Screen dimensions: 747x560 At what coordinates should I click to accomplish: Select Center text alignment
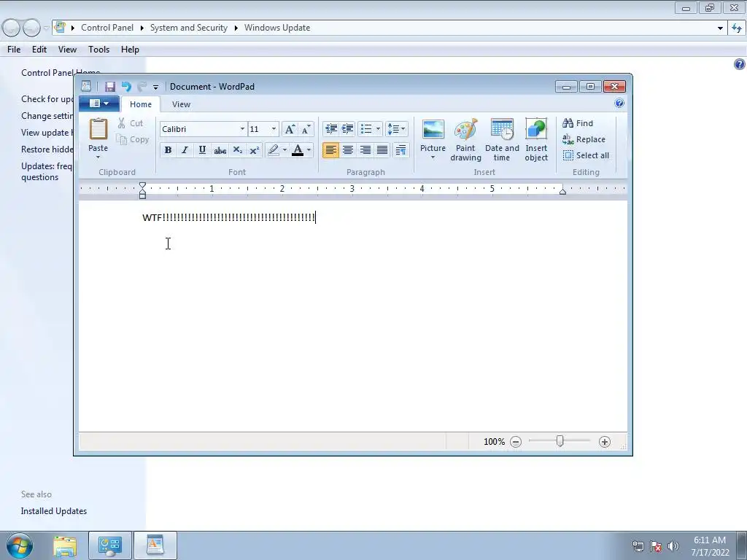[348, 150]
